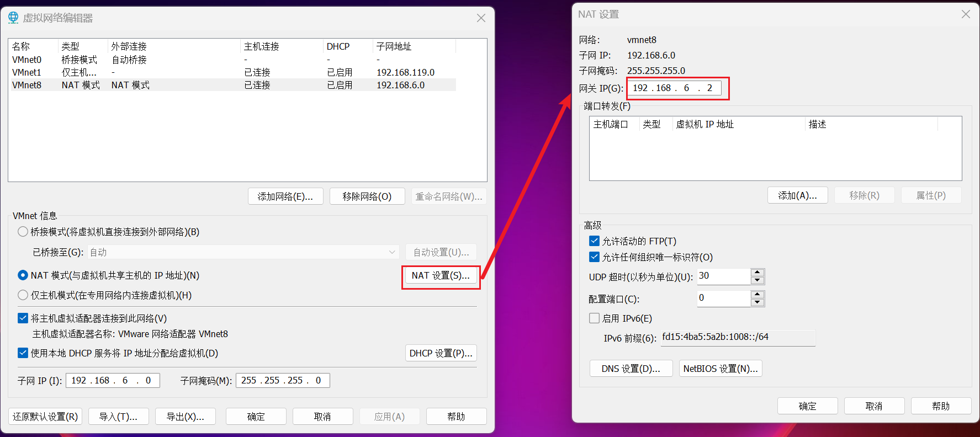The width and height of the screenshot is (980, 437).
Task: Increase 配置端口 with up arrow
Action: coord(758,295)
